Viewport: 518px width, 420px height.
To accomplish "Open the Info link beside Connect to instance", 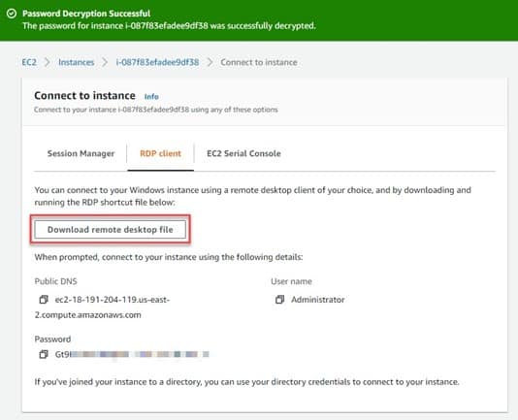I will 151,96.
